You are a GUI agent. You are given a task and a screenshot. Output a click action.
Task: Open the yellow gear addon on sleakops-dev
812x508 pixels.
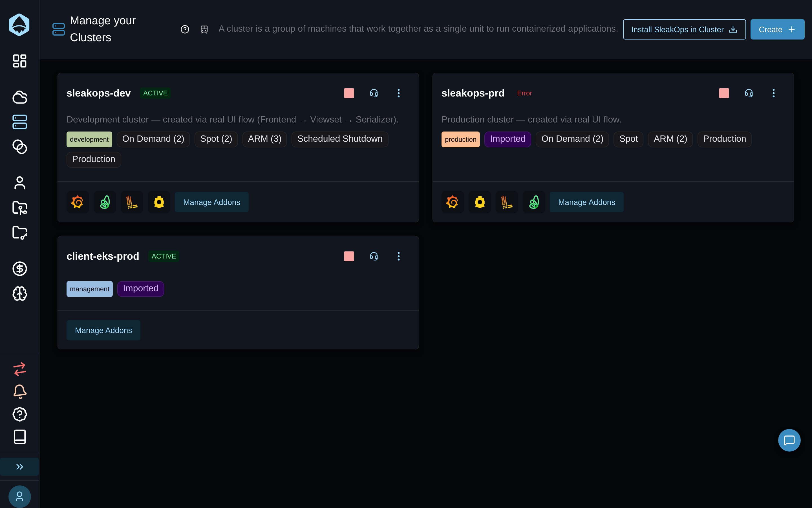pos(159,202)
